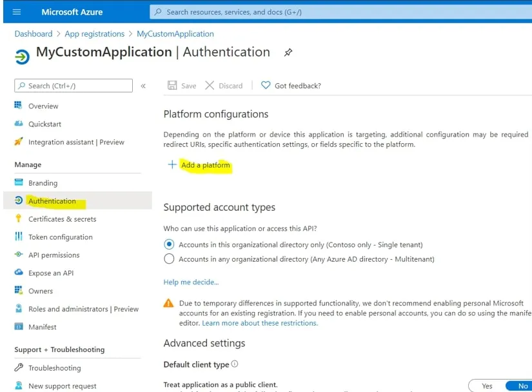Navigate to App registrations breadcrumb

point(94,34)
